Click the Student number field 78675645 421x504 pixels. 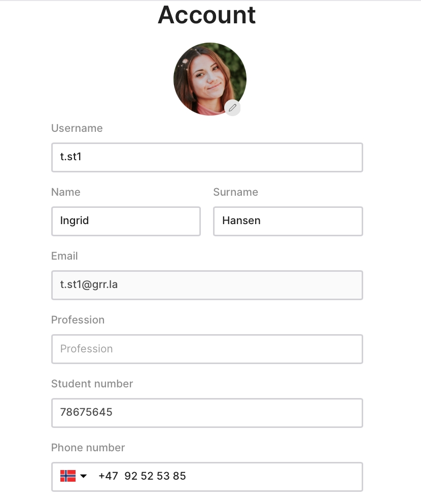(207, 413)
